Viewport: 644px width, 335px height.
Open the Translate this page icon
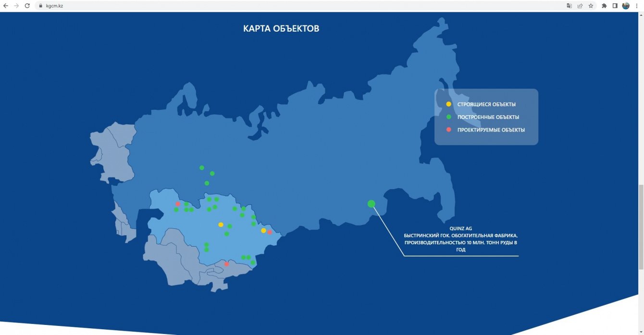tap(570, 6)
